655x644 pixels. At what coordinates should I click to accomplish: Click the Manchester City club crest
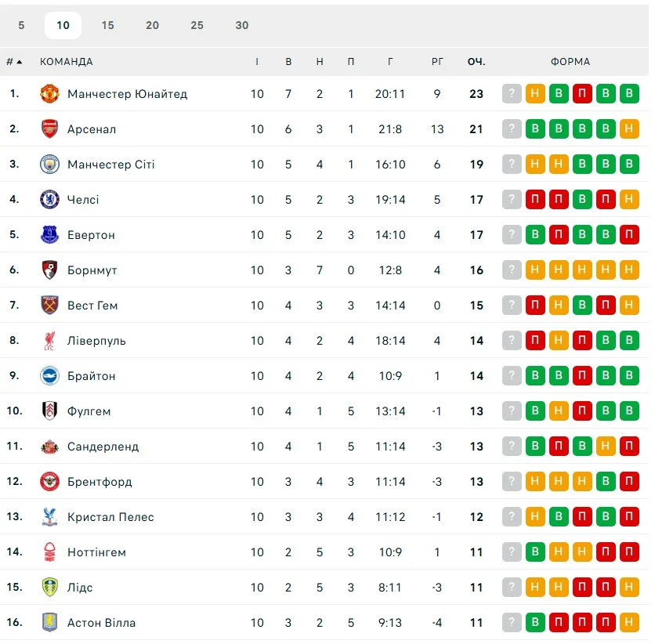pyautogui.click(x=50, y=165)
